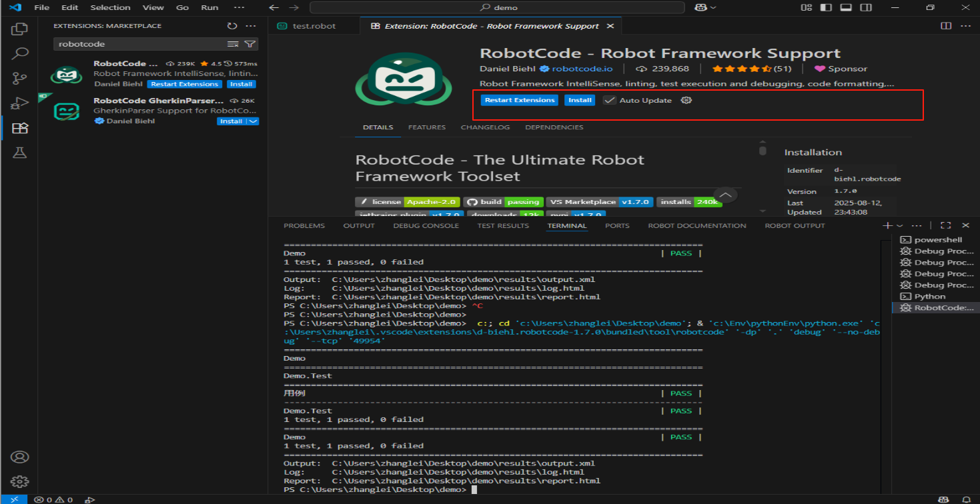The width and height of the screenshot is (980, 504).
Task: Open terminal panel more actions
Action: 917,225
